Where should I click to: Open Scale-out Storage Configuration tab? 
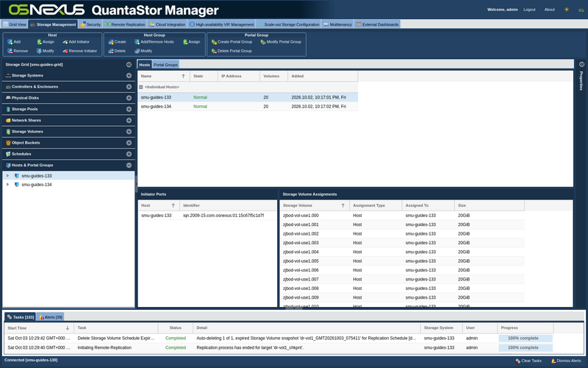point(288,24)
